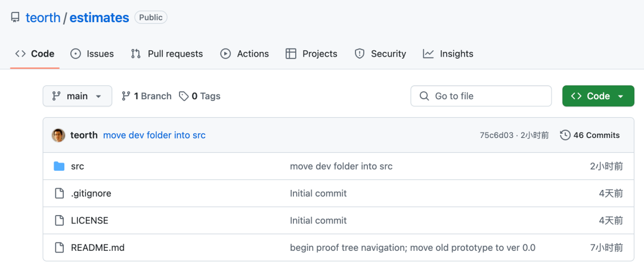The image size is (644, 270).
Task: Open commit hash 75c6d03
Action: click(x=496, y=135)
